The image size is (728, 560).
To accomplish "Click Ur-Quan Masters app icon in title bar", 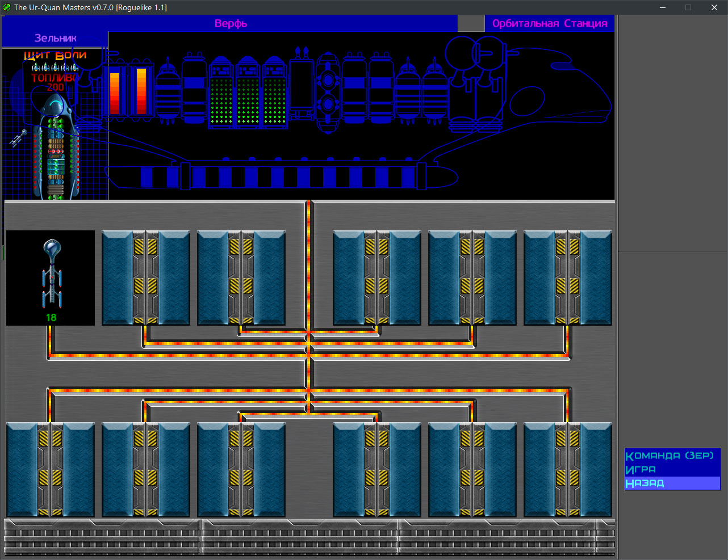I will pos(7,7).
